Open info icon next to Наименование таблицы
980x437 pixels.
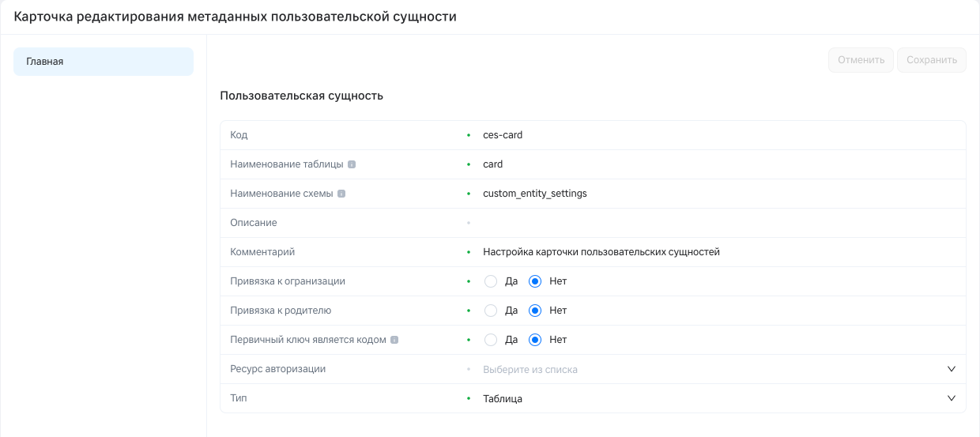pos(352,165)
